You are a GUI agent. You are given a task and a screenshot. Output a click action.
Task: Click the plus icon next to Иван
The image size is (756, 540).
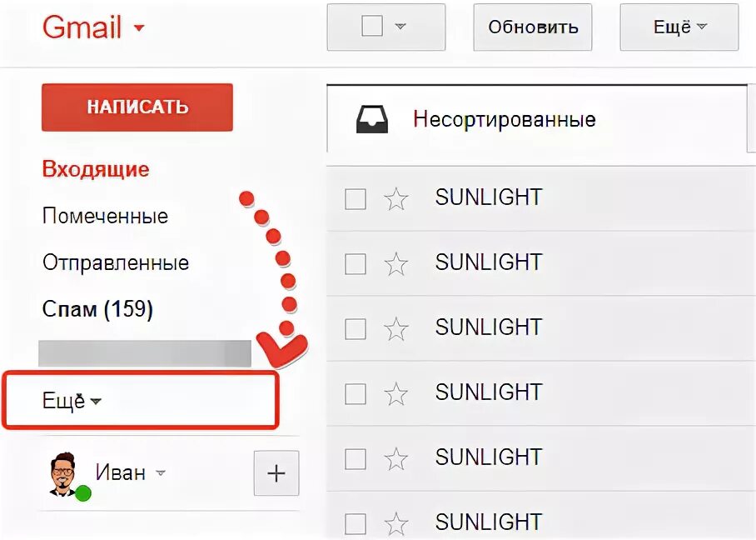click(x=276, y=473)
